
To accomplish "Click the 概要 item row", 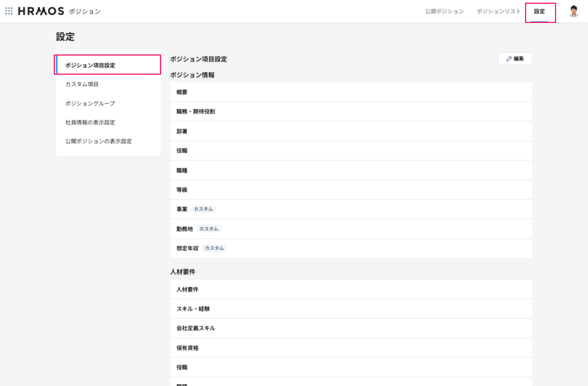I will (182, 92).
